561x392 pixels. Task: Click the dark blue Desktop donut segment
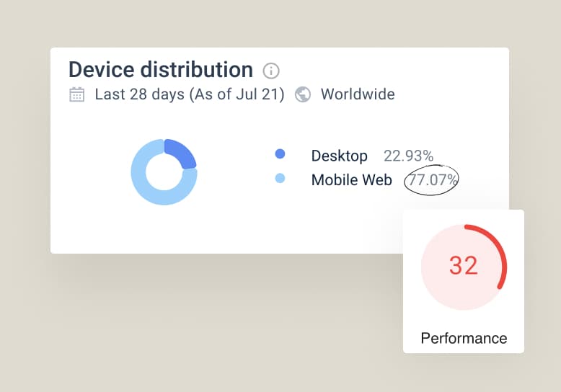(x=180, y=153)
